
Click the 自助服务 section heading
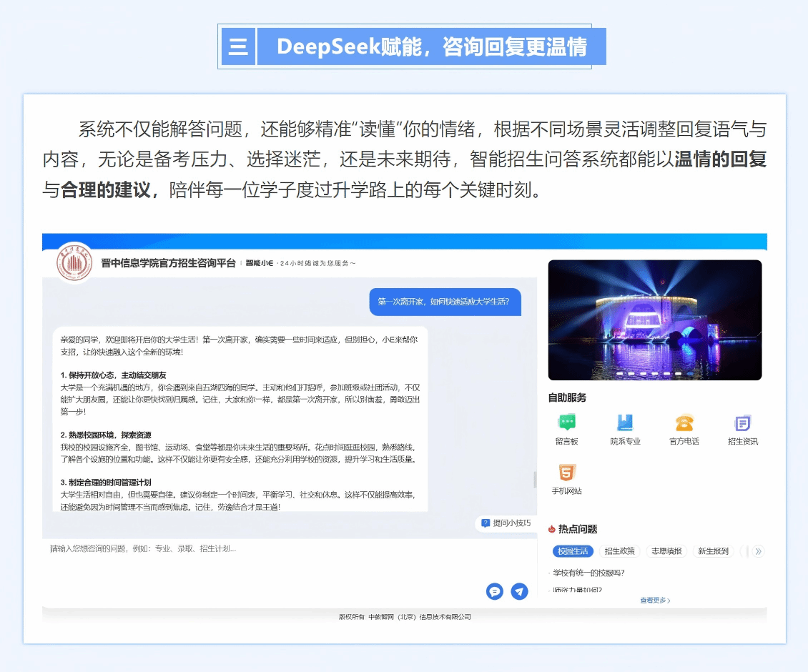567,398
